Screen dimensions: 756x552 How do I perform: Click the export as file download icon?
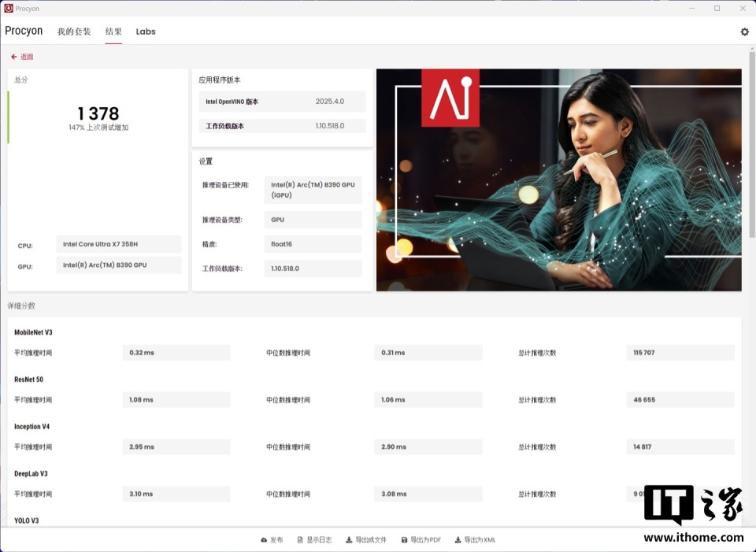click(x=349, y=540)
